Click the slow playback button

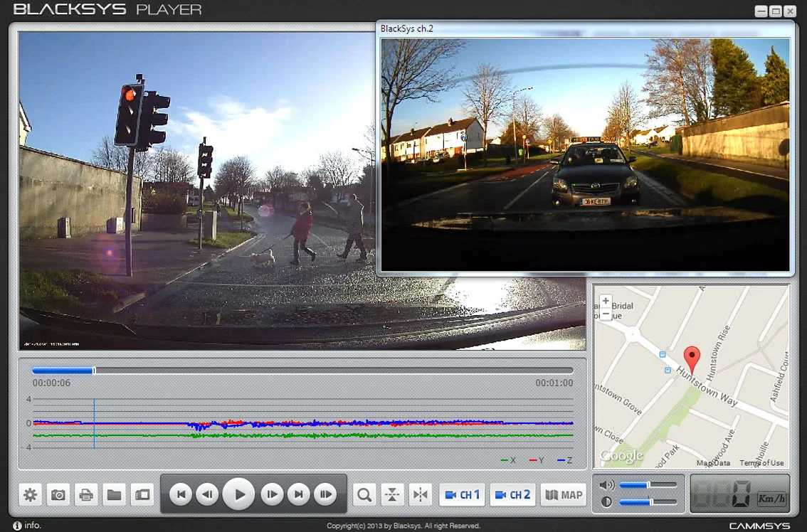(325, 494)
